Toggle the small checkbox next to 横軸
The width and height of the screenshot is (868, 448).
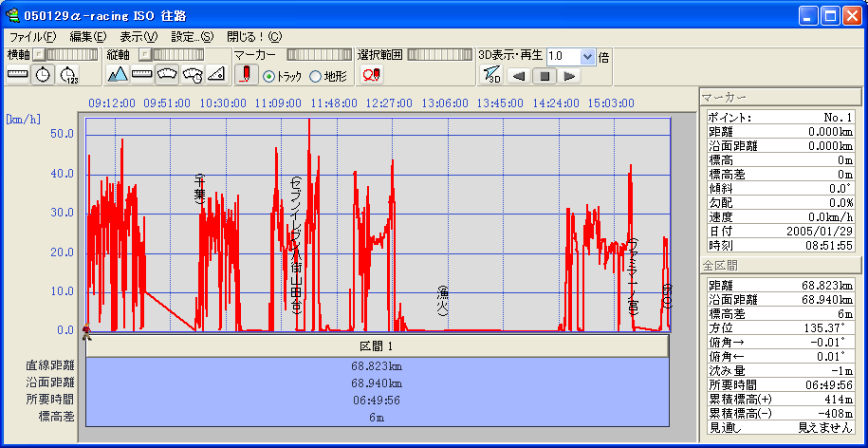[38, 55]
